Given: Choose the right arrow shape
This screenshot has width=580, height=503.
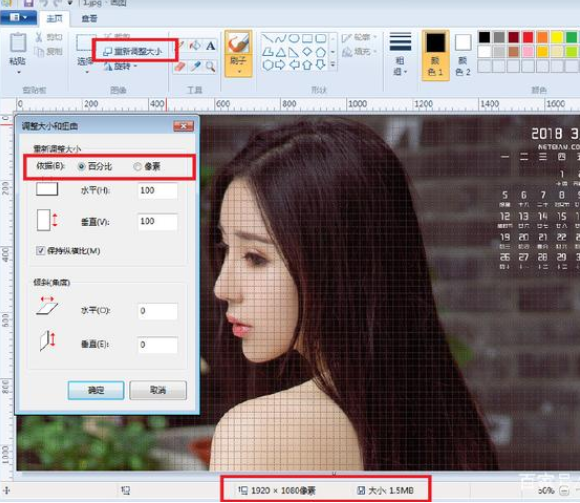Looking at the screenshot, I should (x=280, y=65).
